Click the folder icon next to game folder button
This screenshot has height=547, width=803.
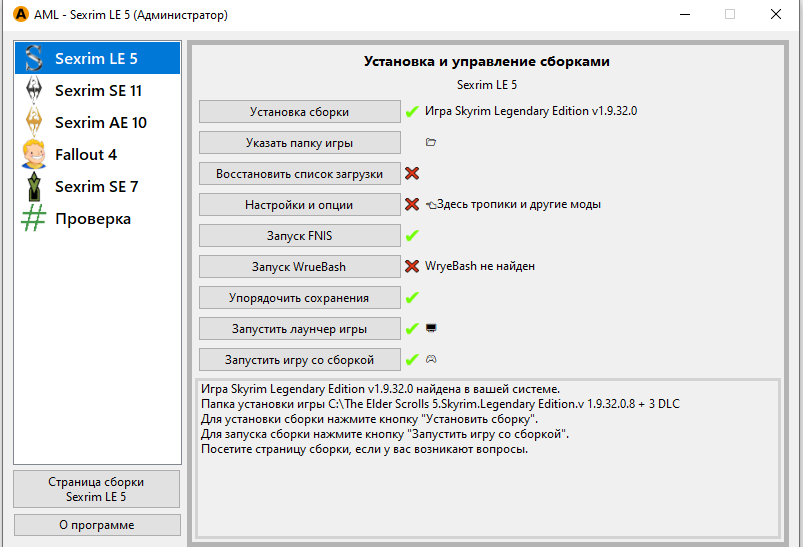pos(431,142)
